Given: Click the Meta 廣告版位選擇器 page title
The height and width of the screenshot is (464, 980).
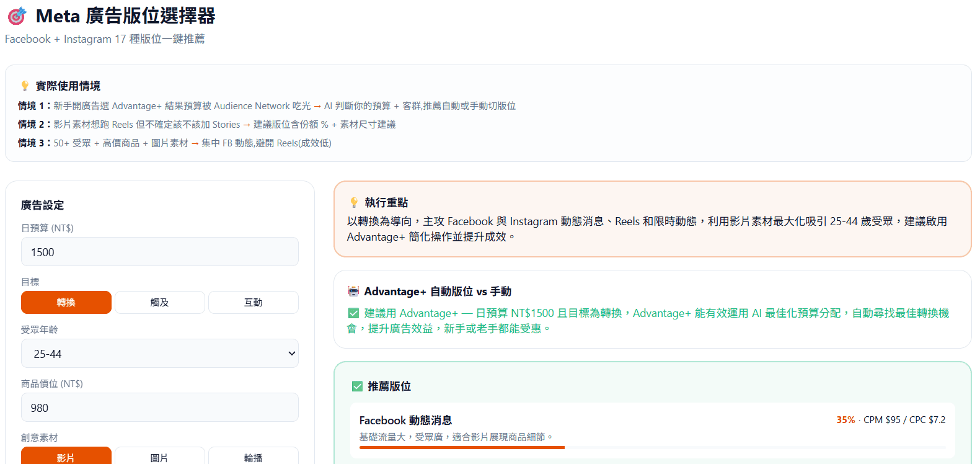Looking at the screenshot, I should (125, 16).
